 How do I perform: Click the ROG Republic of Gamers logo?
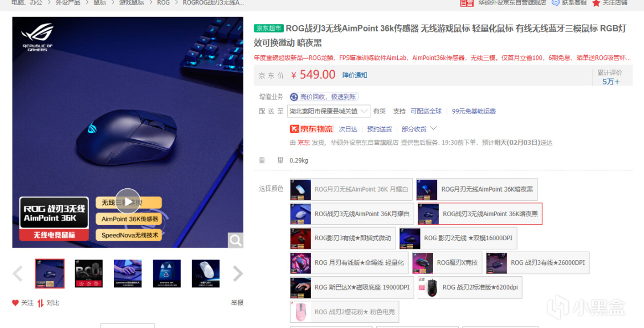pos(38,37)
